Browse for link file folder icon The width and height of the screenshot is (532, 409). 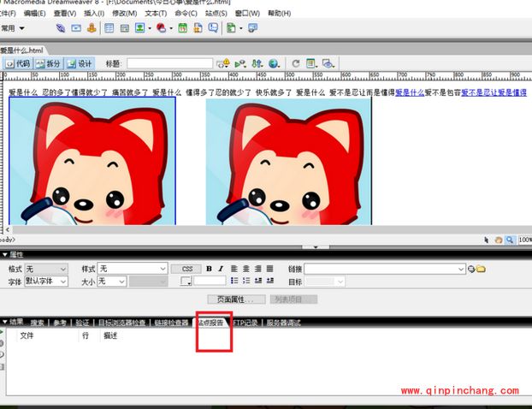pyautogui.click(x=481, y=269)
